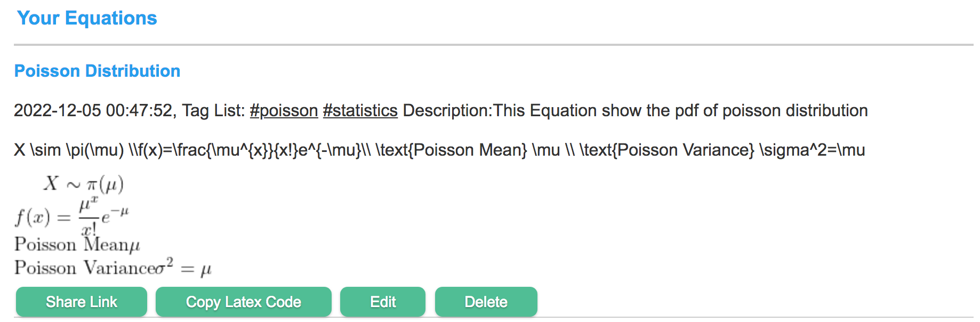Click the Share Link button
Viewport: 980px width, 322px height.
tap(82, 302)
